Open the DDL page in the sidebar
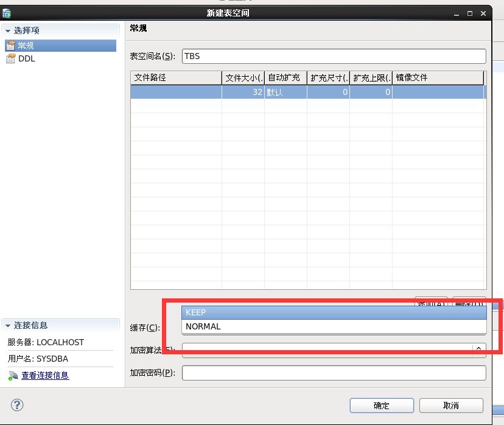504x425 pixels. 26,58
